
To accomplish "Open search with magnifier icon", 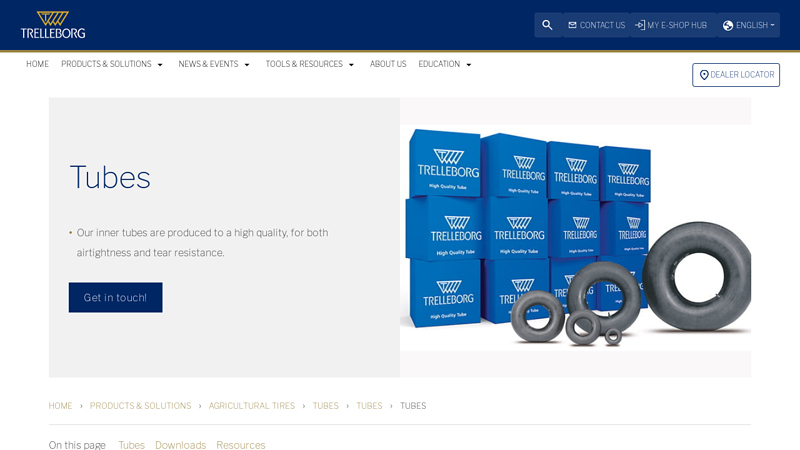I will [547, 25].
